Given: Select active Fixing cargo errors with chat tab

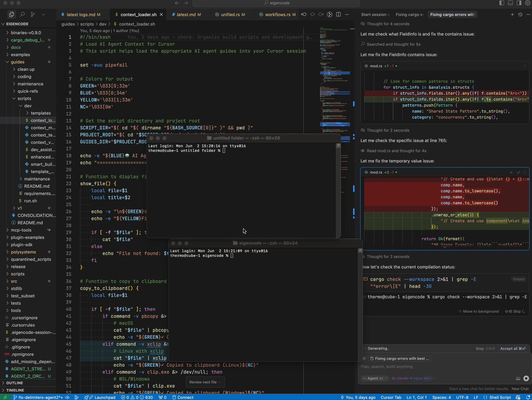Looking at the screenshot, I should (452, 15).
